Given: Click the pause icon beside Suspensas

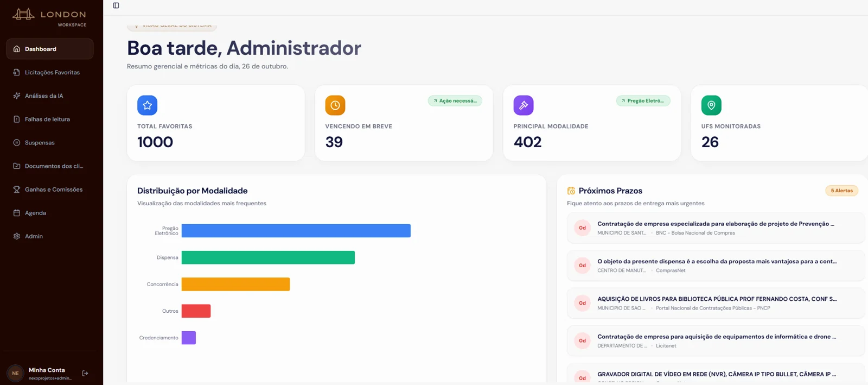Looking at the screenshot, I should [17, 142].
